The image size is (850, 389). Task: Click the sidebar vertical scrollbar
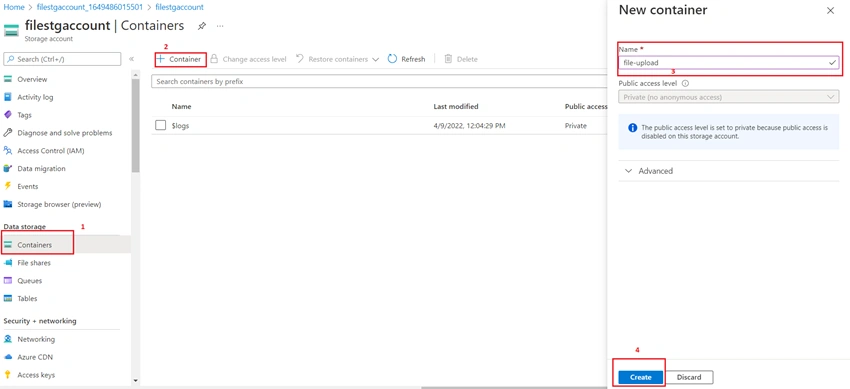point(136,125)
